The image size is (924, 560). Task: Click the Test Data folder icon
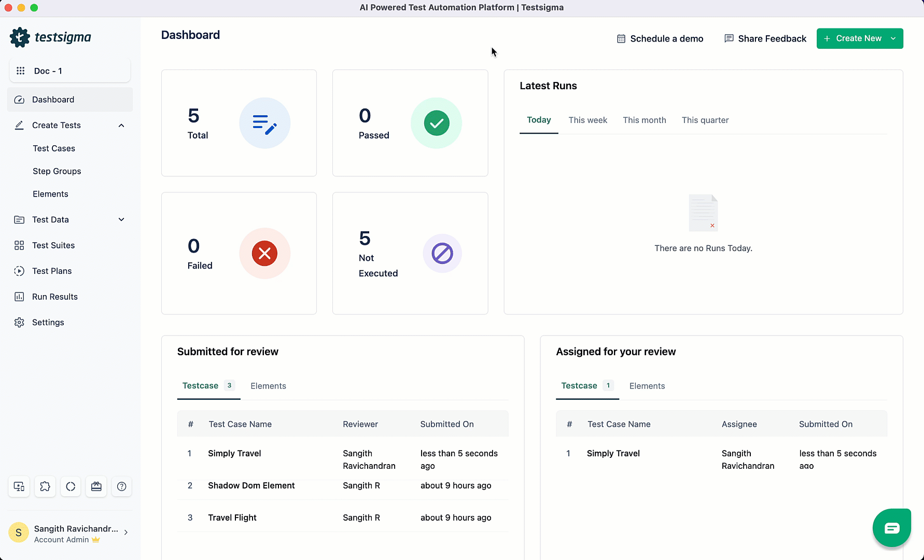[19, 219]
